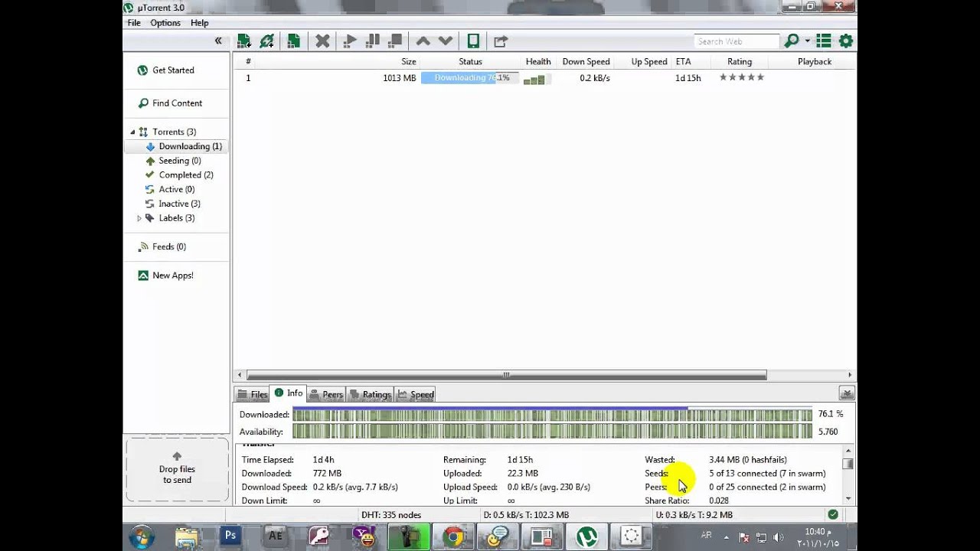Open Preferences with the gear icon
This screenshot has height=551, width=980.
(x=846, y=41)
